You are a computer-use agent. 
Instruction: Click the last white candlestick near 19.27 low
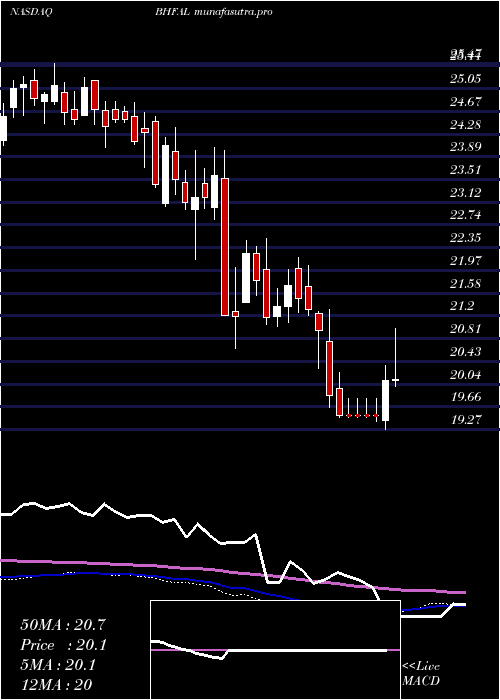click(385, 400)
